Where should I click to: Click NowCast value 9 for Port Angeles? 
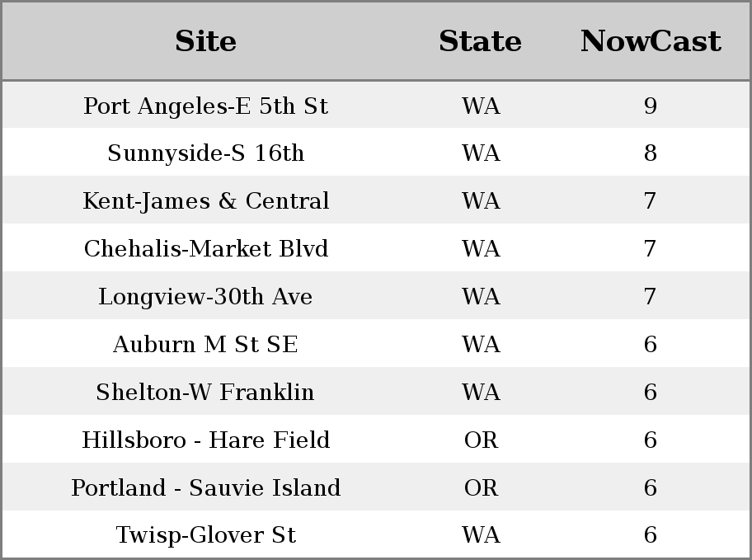tap(650, 106)
